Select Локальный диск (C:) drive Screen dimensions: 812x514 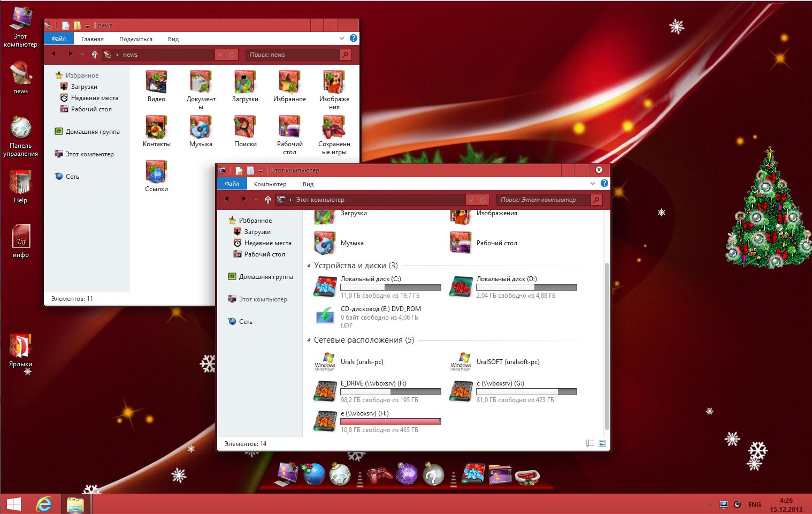[377, 287]
